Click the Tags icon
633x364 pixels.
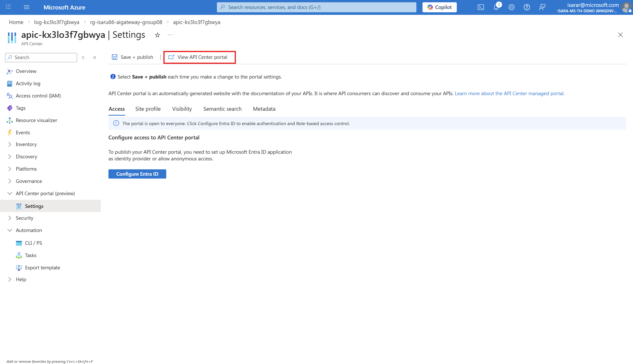pyautogui.click(x=10, y=108)
